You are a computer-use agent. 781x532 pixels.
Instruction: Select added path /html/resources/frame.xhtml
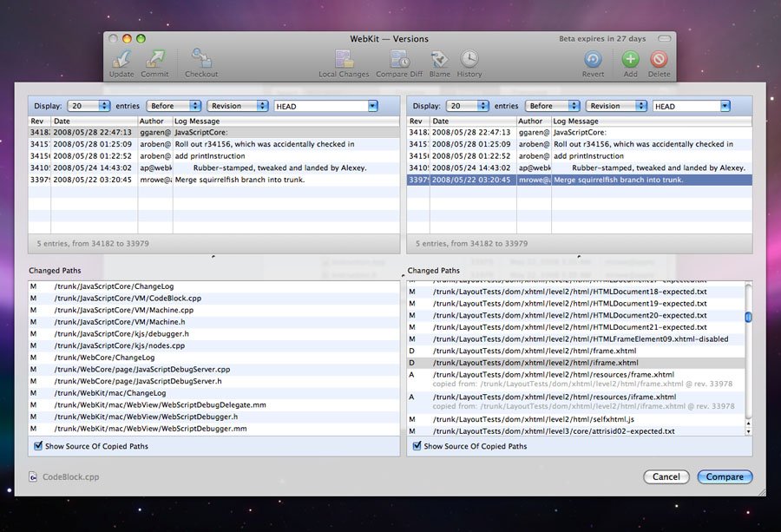576,379
